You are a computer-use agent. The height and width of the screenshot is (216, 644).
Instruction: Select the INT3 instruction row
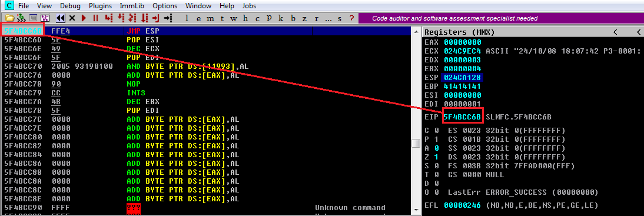click(x=206, y=93)
